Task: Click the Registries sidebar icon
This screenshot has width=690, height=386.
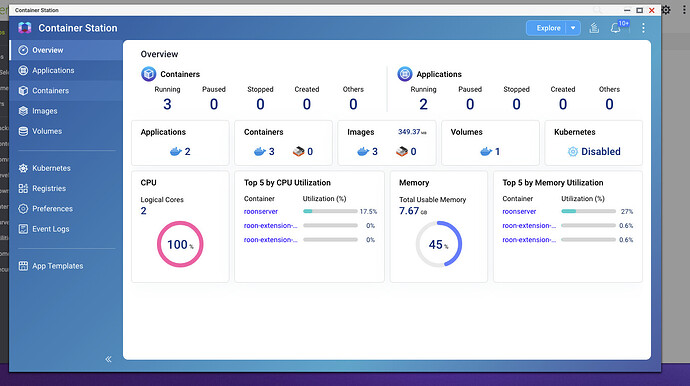Action: pyautogui.click(x=23, y=188)
